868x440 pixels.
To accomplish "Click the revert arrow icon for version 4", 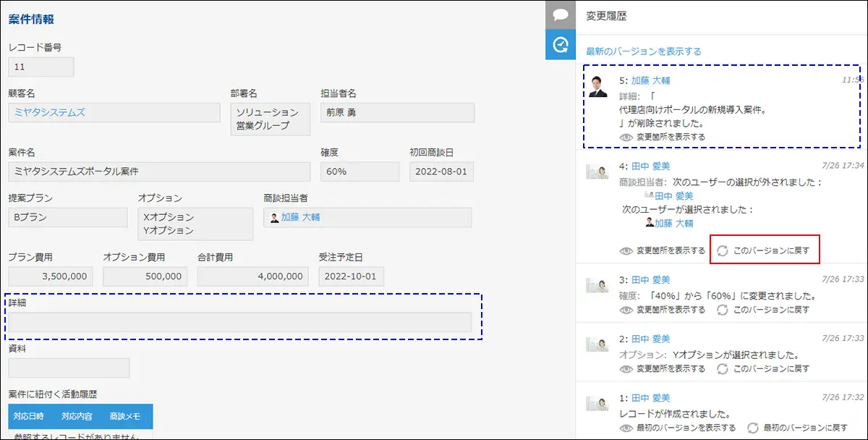I will tap(723, 251).
